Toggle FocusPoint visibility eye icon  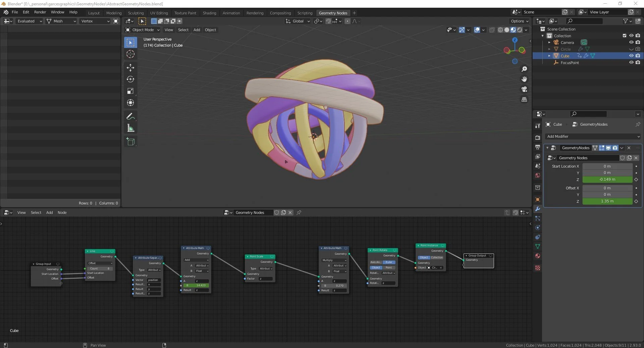tap(631, 63)
